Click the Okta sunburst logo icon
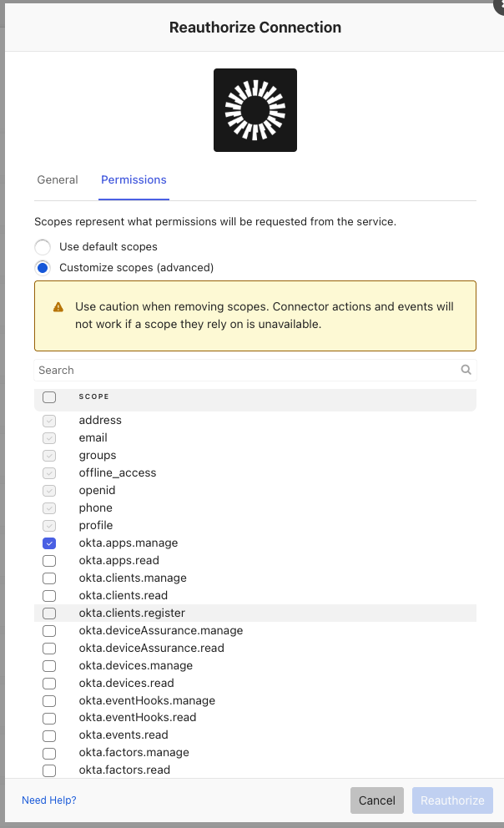Viewport: 504px width, 828px height. tap(255, 110)
